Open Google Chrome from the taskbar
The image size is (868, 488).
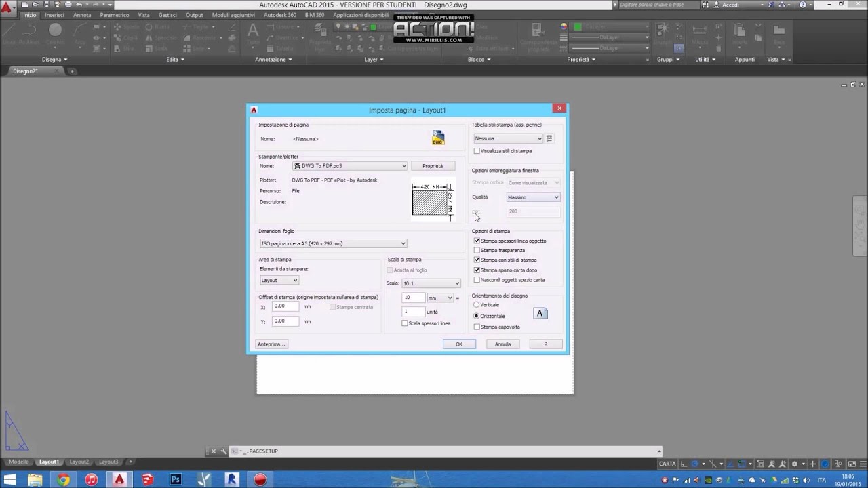coord(63,480)
